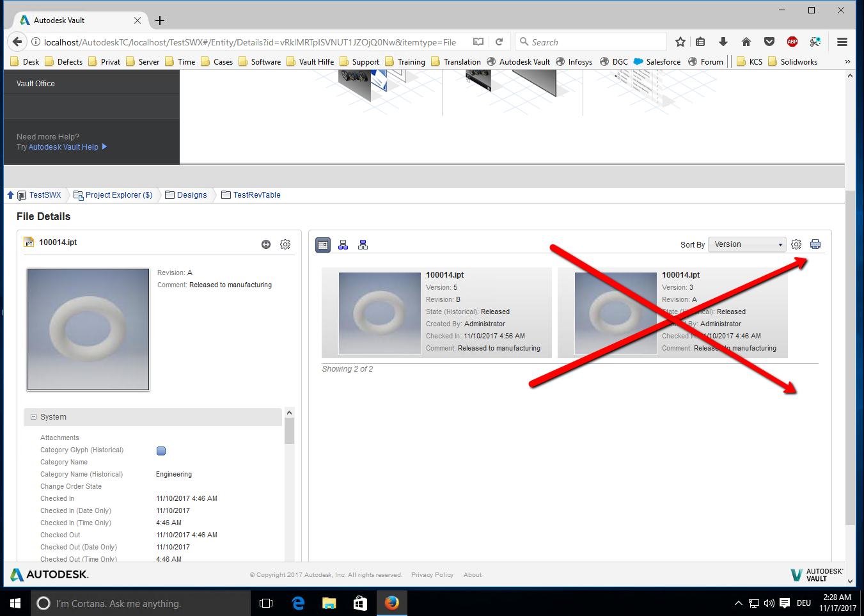Open a new browser tab
864x616 pixels.
tap(160, 20)
